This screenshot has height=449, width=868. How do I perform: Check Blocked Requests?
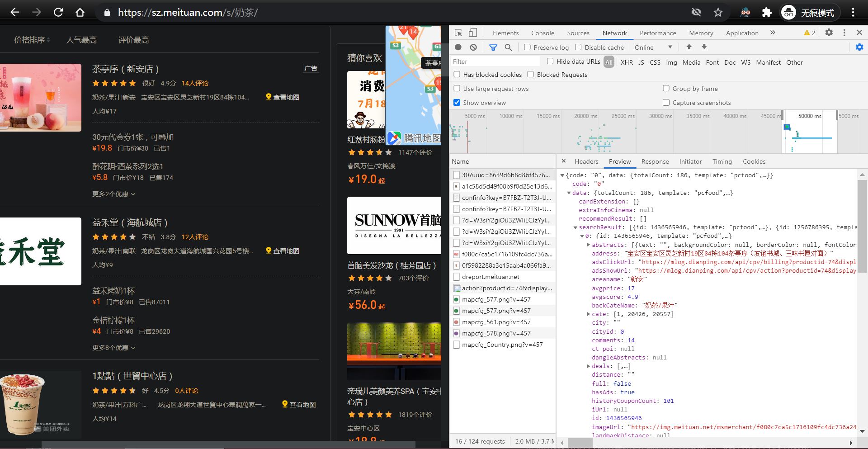pos(531,74)
